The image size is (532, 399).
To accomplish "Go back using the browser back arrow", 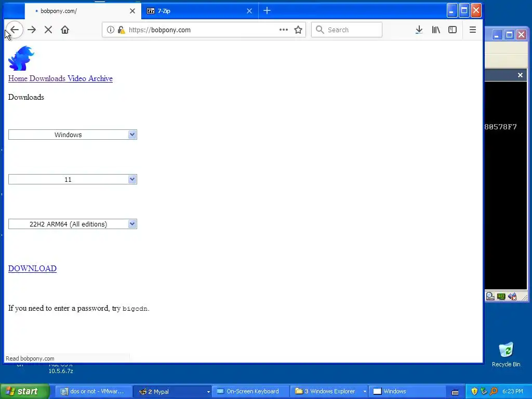I will point(14,30).
